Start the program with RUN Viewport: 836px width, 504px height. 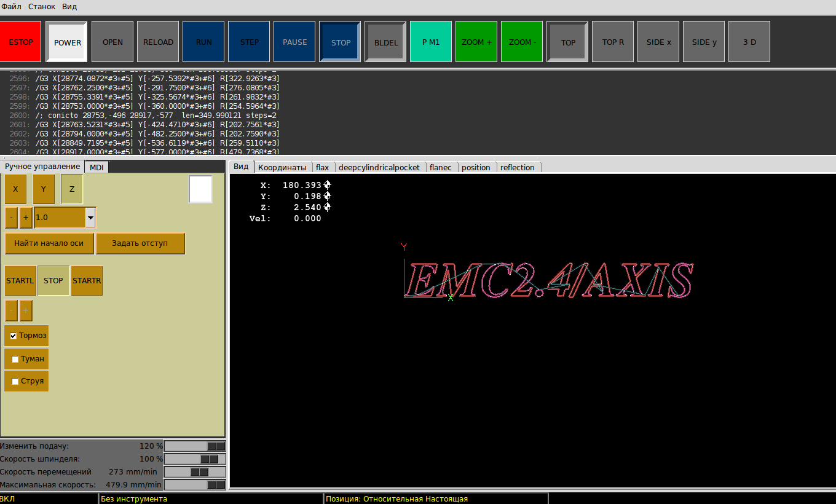point(203,42)
